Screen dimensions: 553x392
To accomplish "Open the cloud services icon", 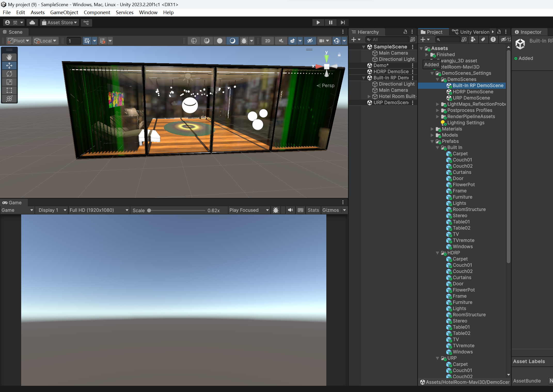I will [32, 22].
